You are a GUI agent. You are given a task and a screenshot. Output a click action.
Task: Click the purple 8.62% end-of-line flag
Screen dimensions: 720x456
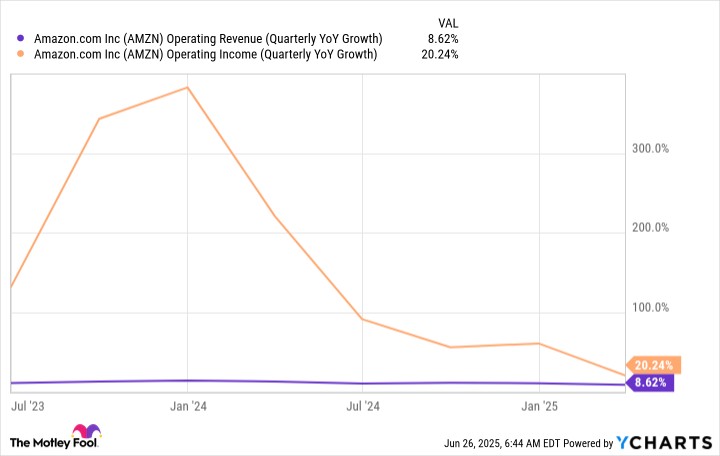[650, 382]
